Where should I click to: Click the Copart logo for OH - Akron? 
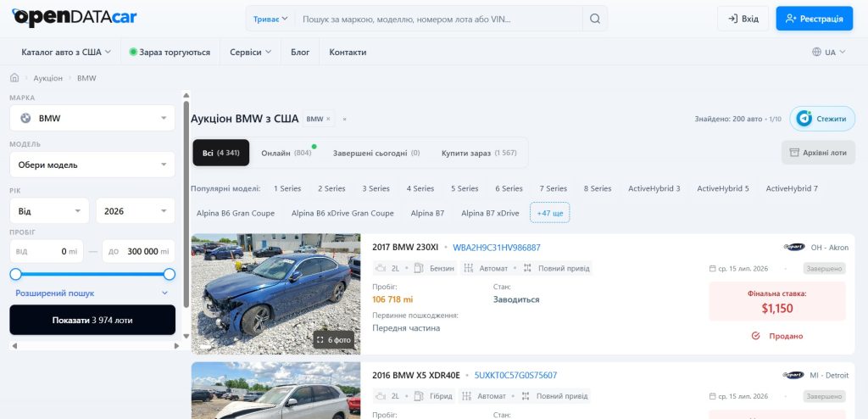(794, 247)
